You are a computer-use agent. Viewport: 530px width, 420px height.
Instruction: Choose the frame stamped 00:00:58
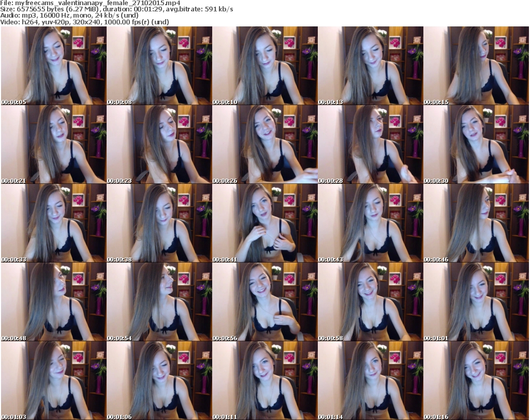(x=371, y=302)
